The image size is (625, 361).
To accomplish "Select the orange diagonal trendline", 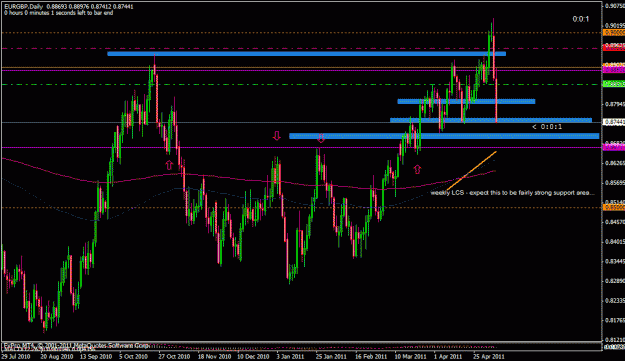I will pos(472,171).
